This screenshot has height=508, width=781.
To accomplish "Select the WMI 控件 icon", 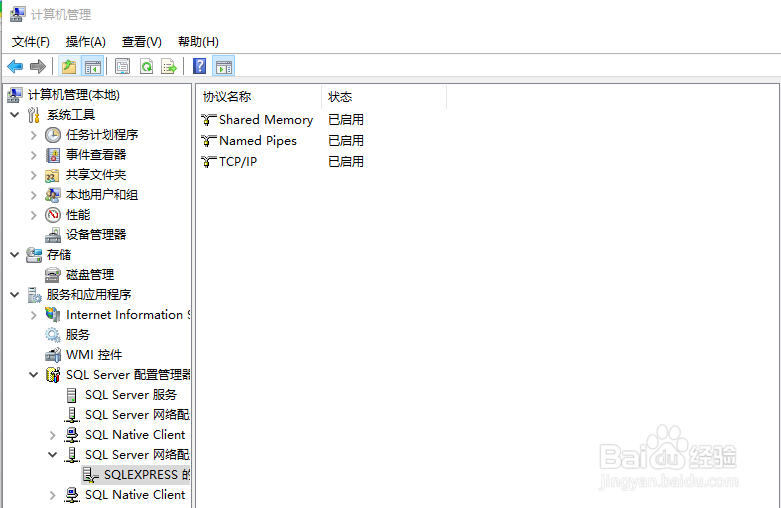I will (x=53, y=355).
